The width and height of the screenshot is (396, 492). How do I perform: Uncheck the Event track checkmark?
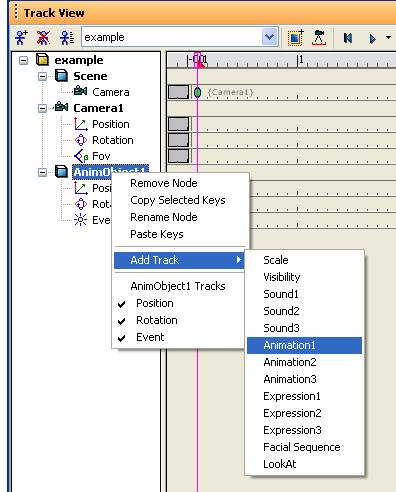[122, 338]
